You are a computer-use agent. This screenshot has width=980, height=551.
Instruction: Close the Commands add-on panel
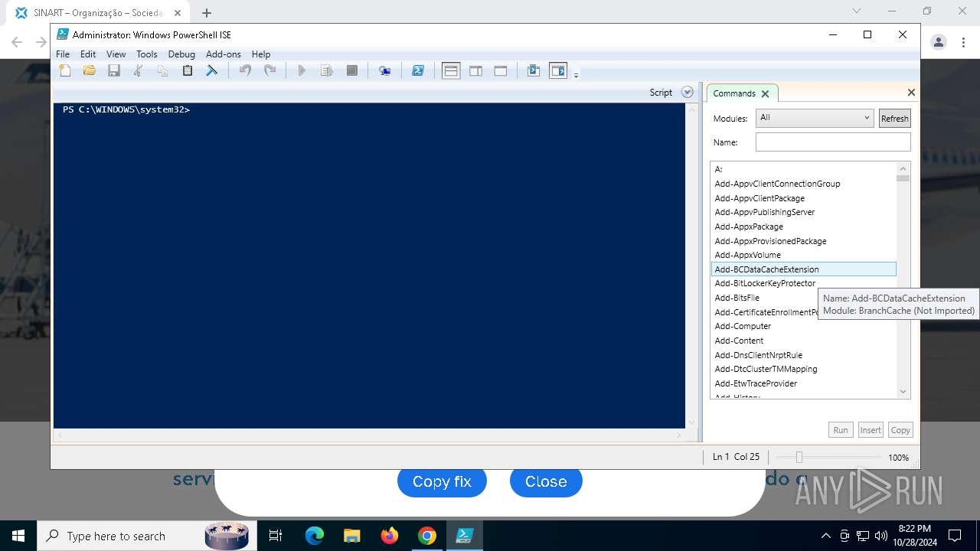click(911, 93)
